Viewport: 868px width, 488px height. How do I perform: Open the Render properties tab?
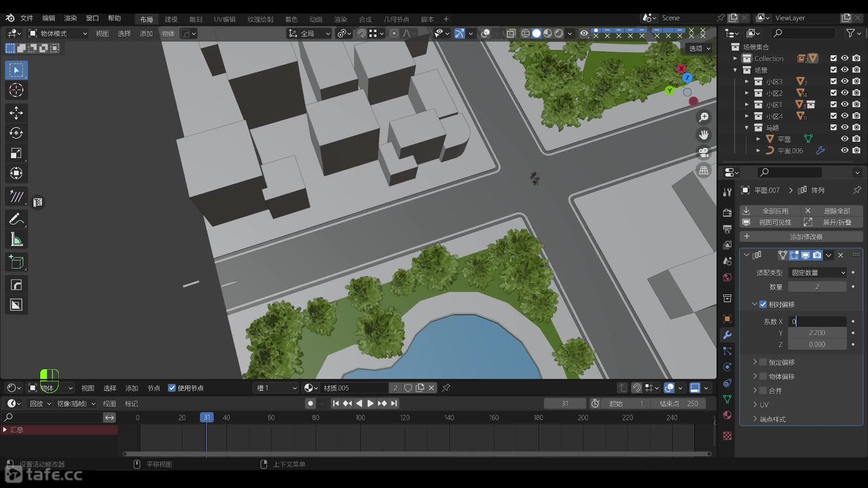[727, 212]
